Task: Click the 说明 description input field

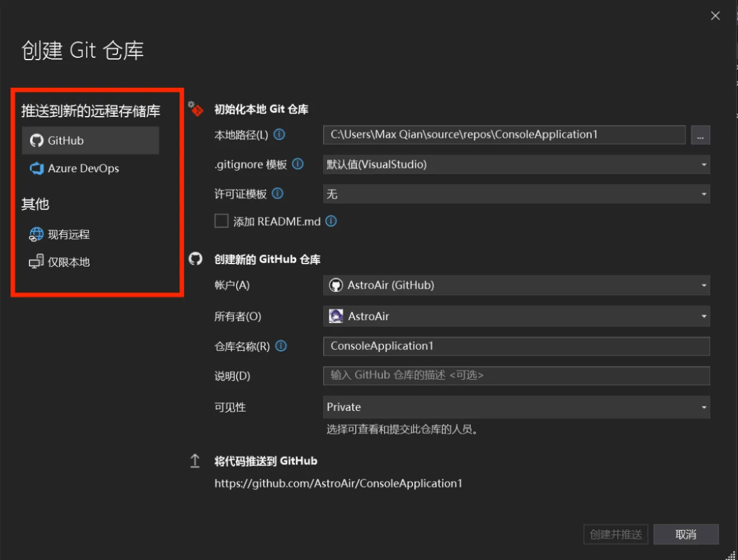Action: 516,376
